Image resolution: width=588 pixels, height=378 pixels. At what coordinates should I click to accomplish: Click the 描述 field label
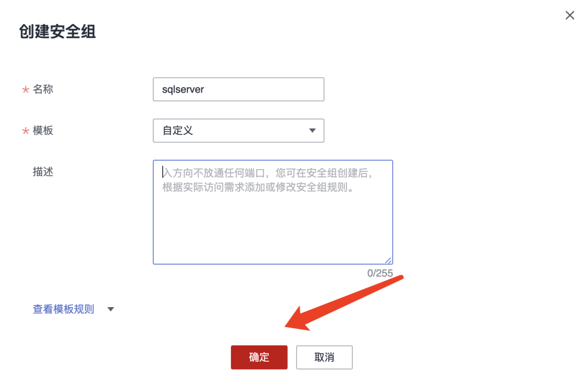[43, 172]
